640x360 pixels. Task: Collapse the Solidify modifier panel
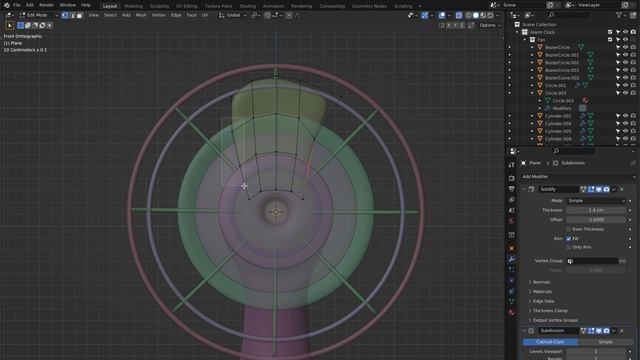pyautogui.click(x=524, y=189)
